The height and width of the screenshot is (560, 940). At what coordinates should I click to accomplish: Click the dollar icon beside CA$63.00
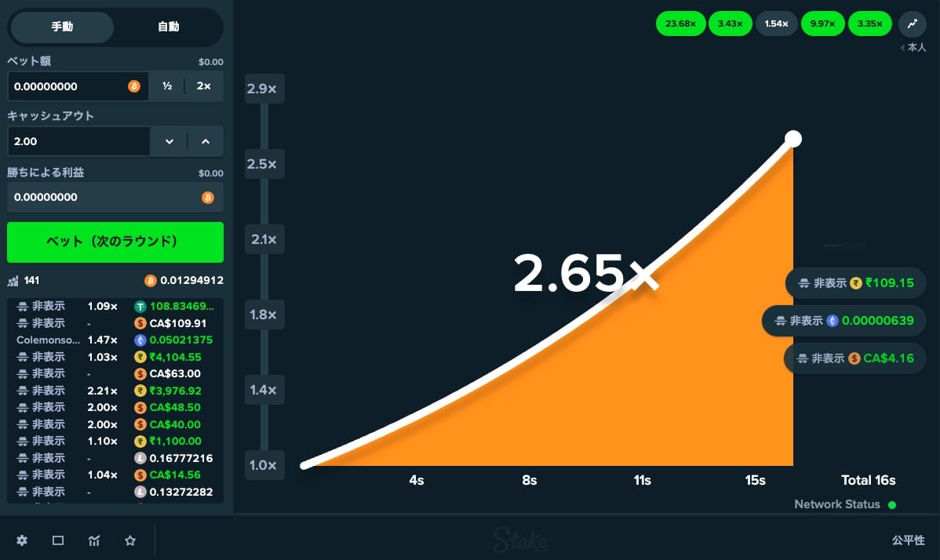[140, 374]
